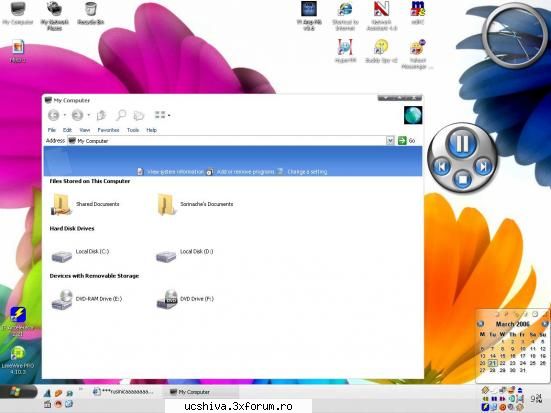The width and height of the screenshot is (551, 413).
Task: Click the Yahoo Messenger desktop icon
Action: point(417,54)
